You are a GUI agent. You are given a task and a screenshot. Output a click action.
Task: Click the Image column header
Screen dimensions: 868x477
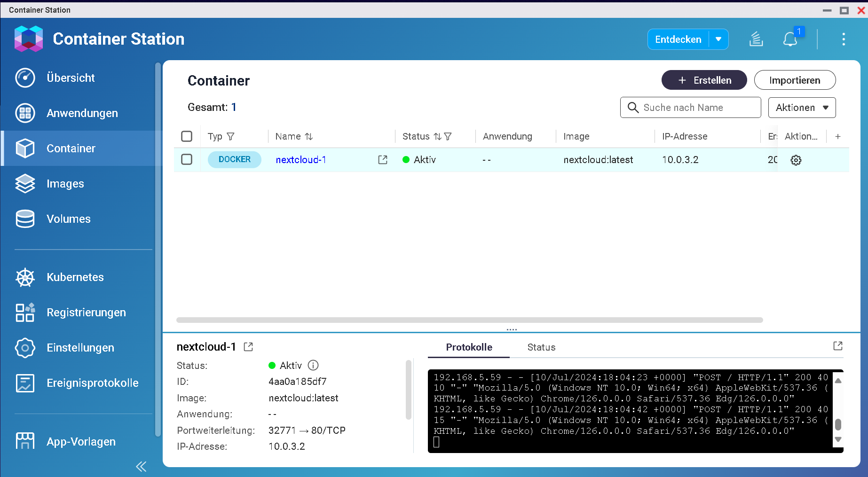point(576,136)
